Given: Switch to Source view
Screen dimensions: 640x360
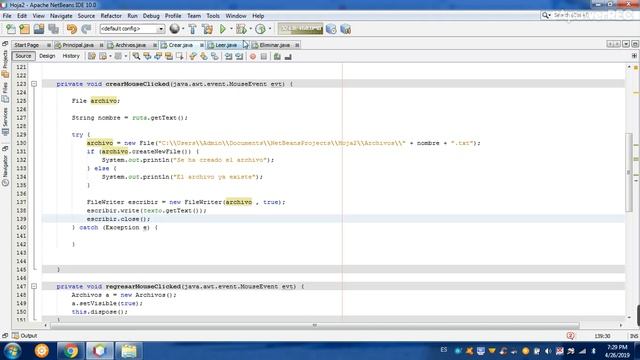Looking at the screenshot, I should [x=23, y=56].
